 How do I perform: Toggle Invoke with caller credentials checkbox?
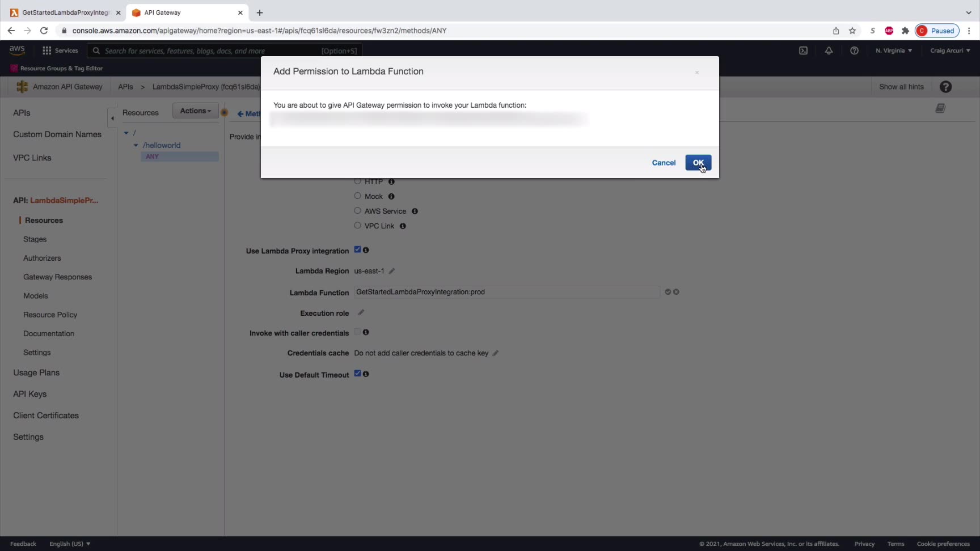pos(357,332)
